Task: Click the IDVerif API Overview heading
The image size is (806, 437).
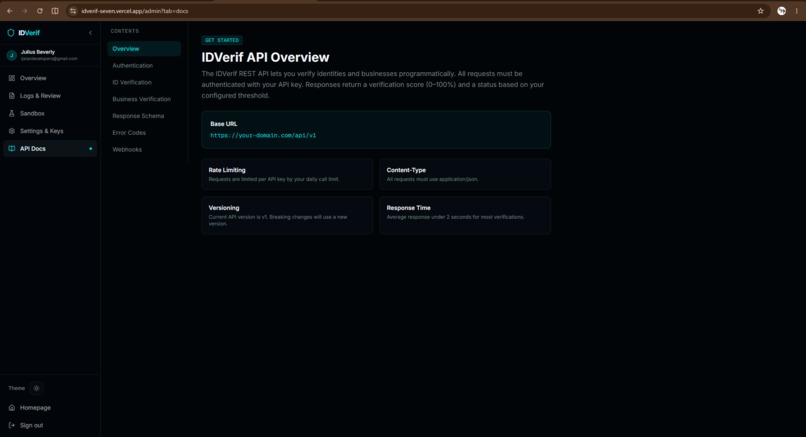Action: point(265,58)
